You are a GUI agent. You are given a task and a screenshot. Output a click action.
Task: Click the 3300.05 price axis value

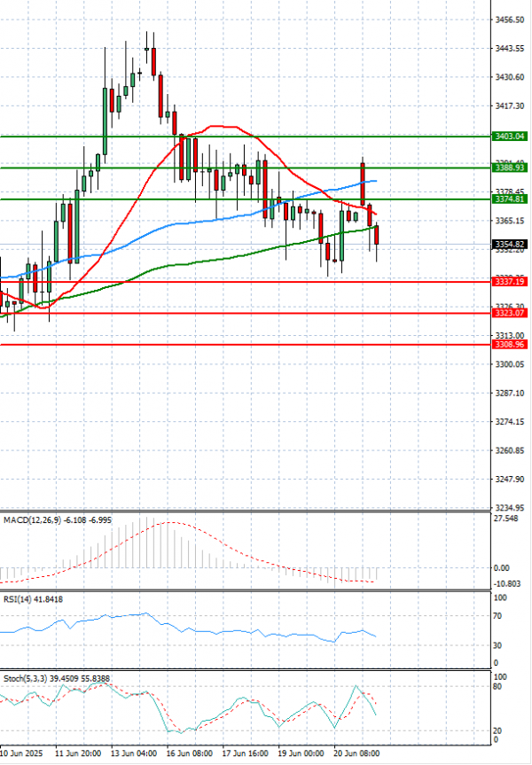pos(510,364)
